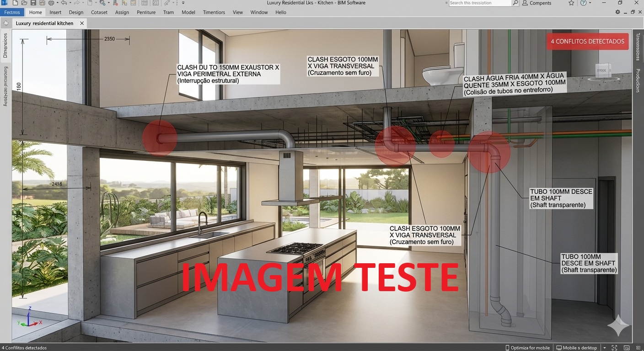The width and height of the screenshot is (644, 351).
Task: Click the favorites star icon
Action: click(x=571, y=3)
